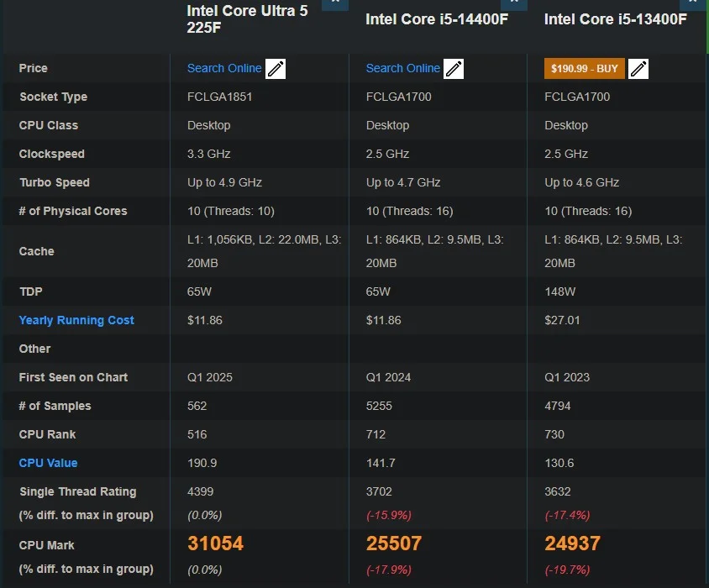Remove Intel Core Ultra 5 225F column
Viewport: 709px width, 588px height.
(335, 3)
